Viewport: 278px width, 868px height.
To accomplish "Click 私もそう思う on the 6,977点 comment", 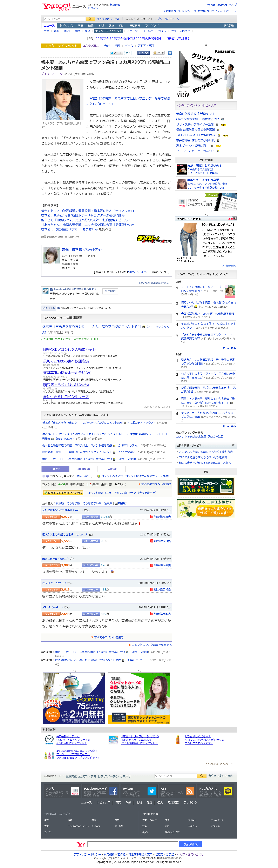I will click(x=51, y=516).
